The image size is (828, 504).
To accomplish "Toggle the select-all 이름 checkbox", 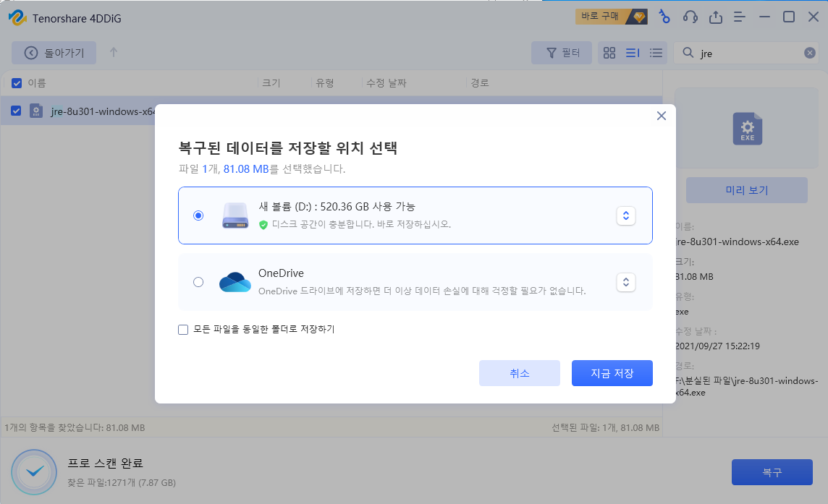I will tap(17, 83).
